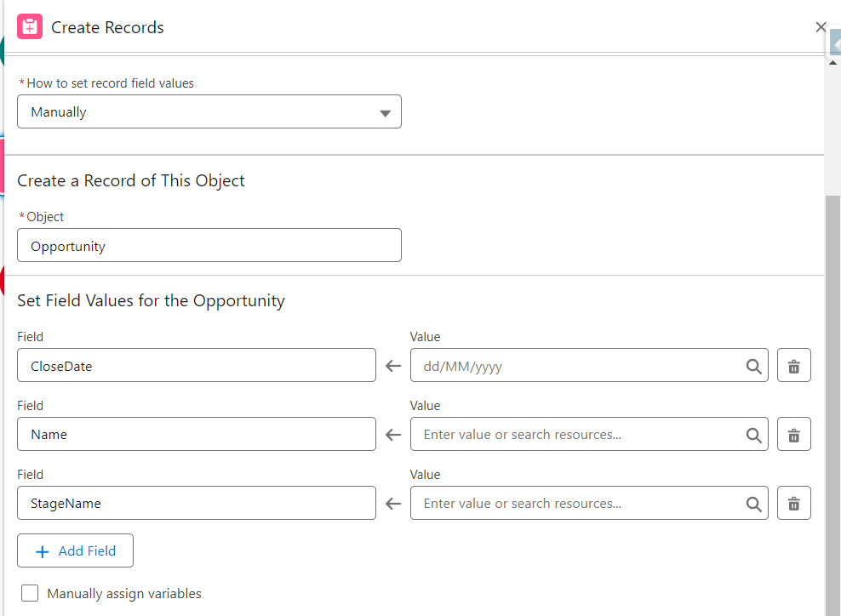Open the Object combo box showing Opportunity
This screenshot has height=616, width=841.
209,246
